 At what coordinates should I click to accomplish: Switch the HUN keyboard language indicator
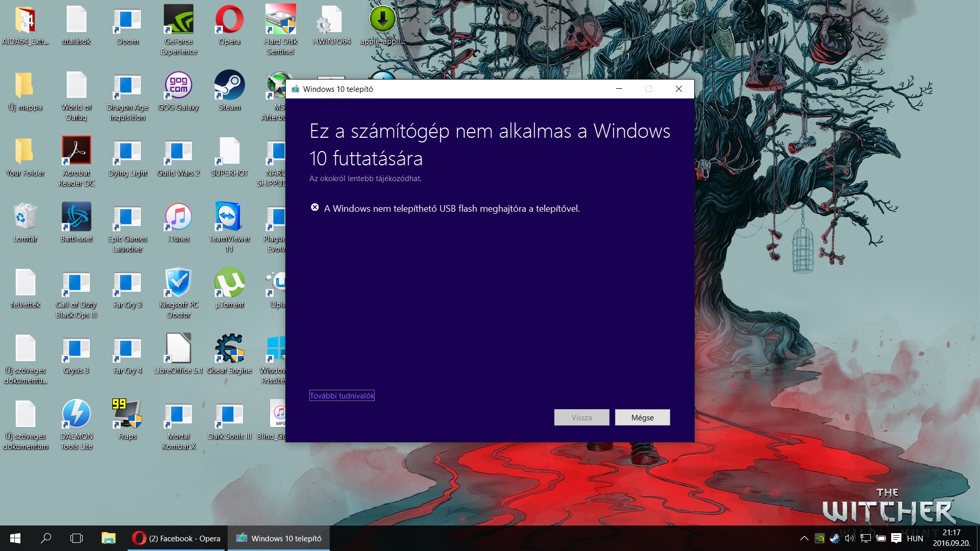point(915,538)
